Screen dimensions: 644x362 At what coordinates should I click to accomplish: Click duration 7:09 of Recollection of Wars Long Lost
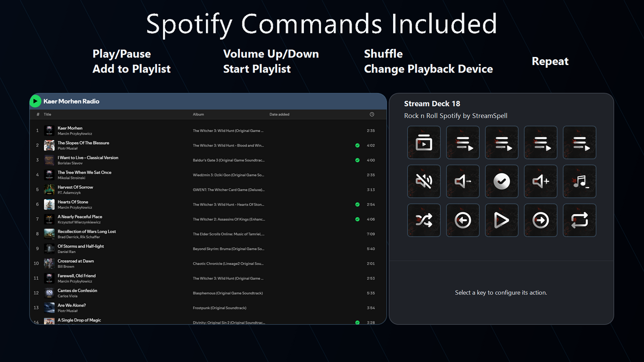click(371, 234)
